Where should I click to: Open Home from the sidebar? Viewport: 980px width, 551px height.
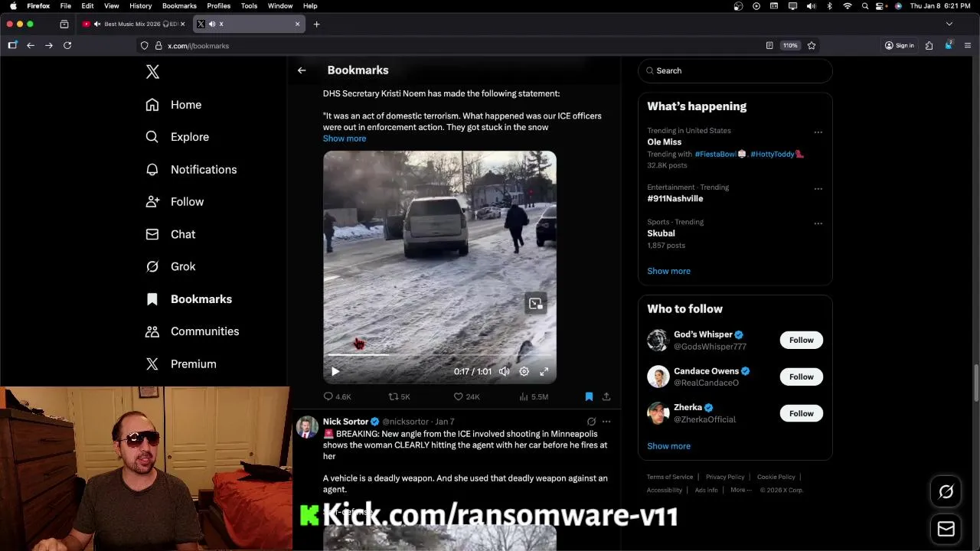point(174,105)
